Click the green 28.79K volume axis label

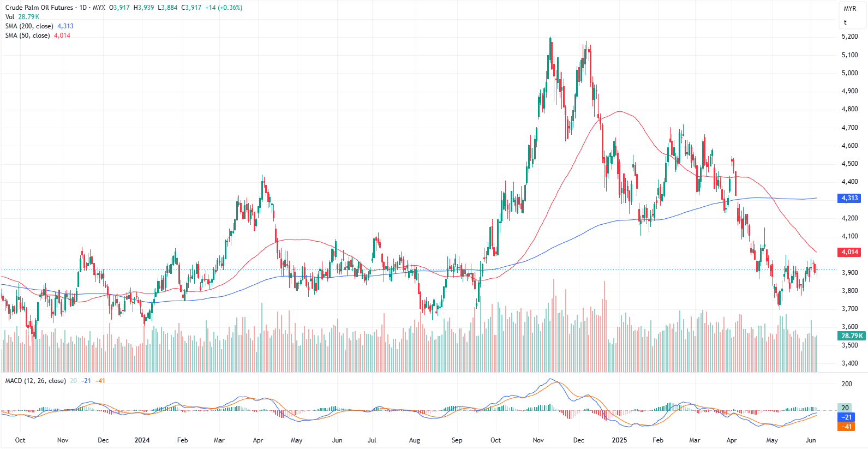(852, 336)
